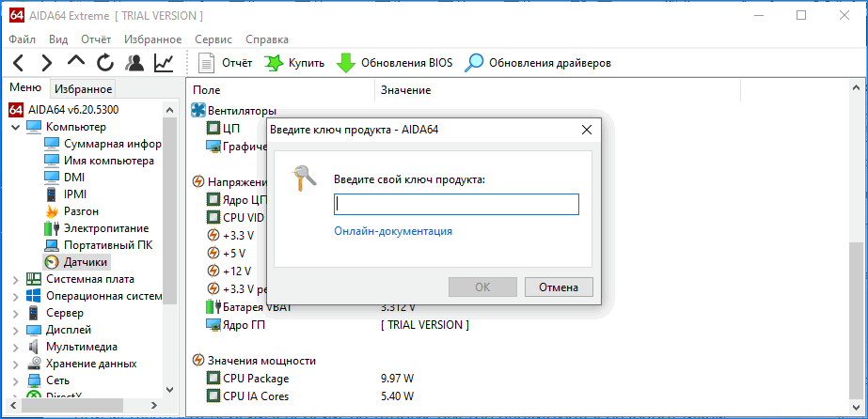Screen dimensions: 868x419
Task: Select the Вентиляторы section row
Action: (x=234, y=111)
